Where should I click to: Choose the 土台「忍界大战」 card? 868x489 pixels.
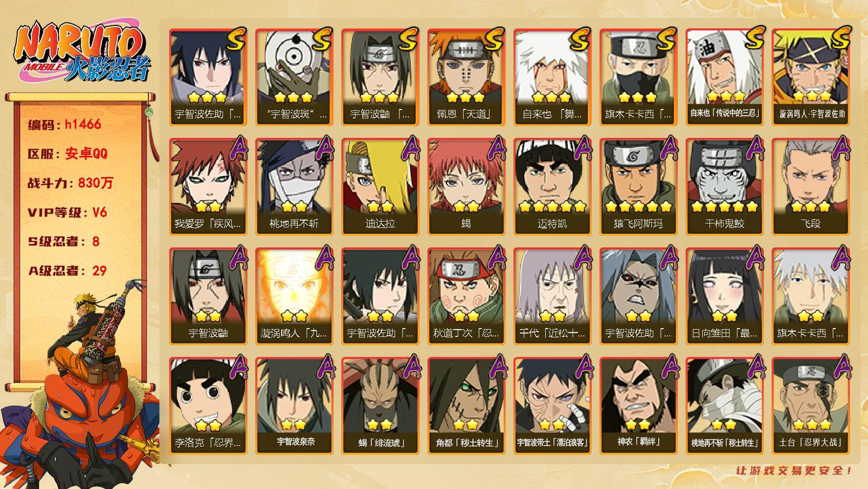(x=811, y=405)
